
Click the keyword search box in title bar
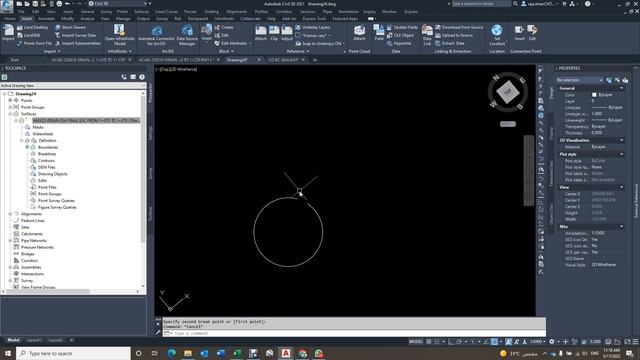tap(481, 4)
